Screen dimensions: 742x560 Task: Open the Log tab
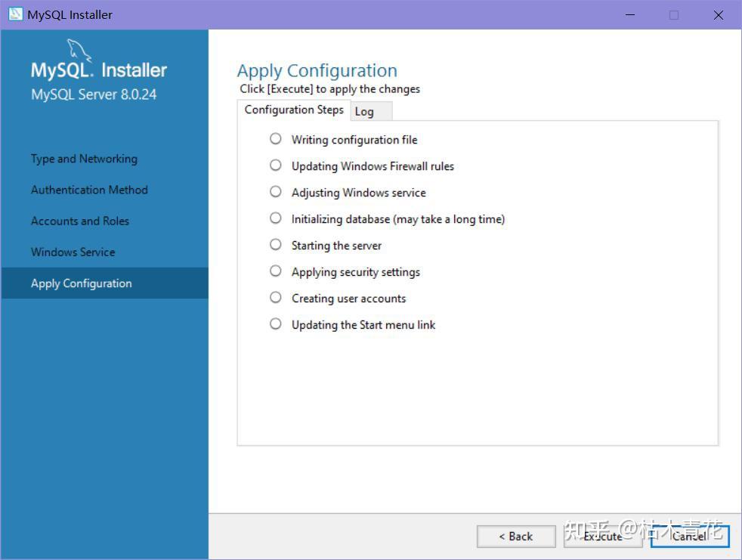(371, 112)
